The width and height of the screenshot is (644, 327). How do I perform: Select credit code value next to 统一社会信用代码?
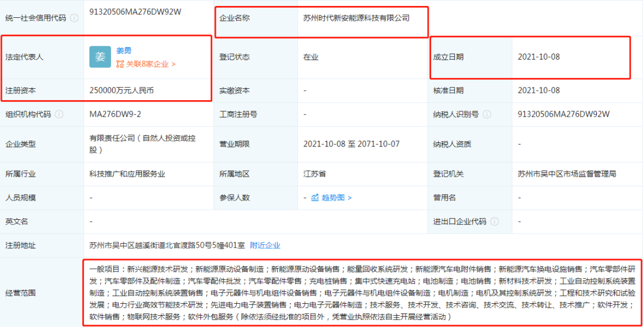[x=135, y=12]
